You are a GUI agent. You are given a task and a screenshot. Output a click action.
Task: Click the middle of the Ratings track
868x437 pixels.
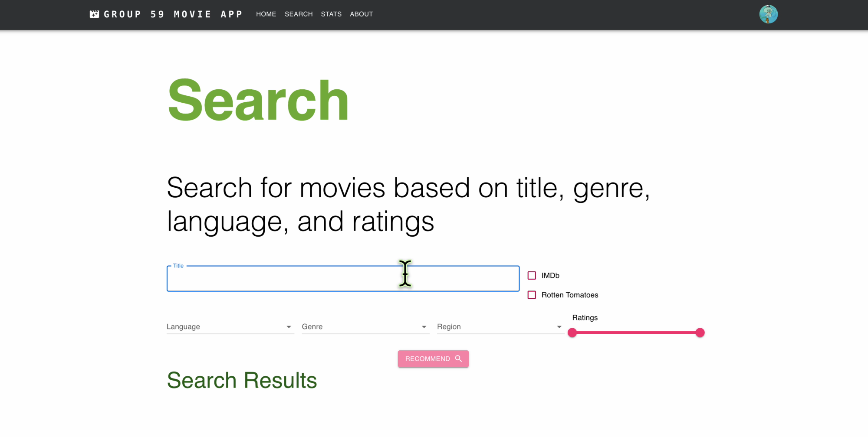[636, 333]
